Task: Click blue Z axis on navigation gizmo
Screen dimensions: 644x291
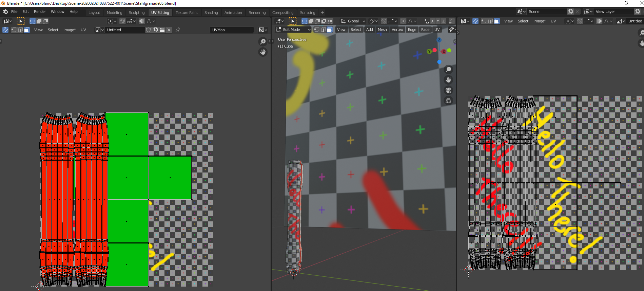Action: tap(439, 40)
